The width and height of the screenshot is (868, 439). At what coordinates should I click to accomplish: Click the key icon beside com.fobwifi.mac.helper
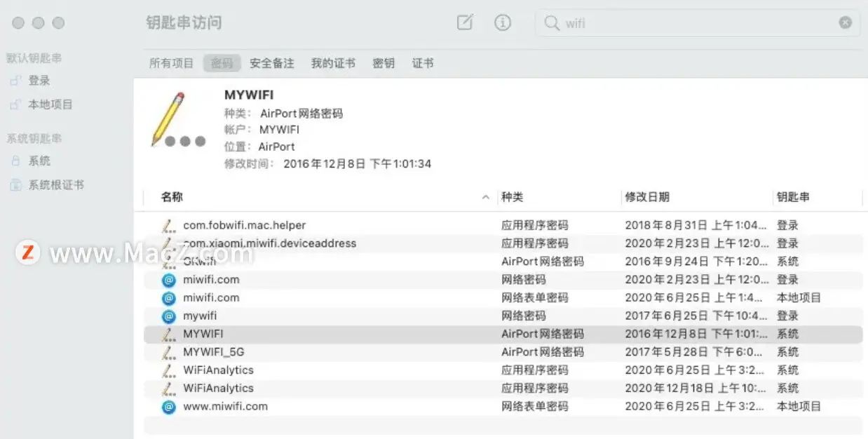(168, 225)
